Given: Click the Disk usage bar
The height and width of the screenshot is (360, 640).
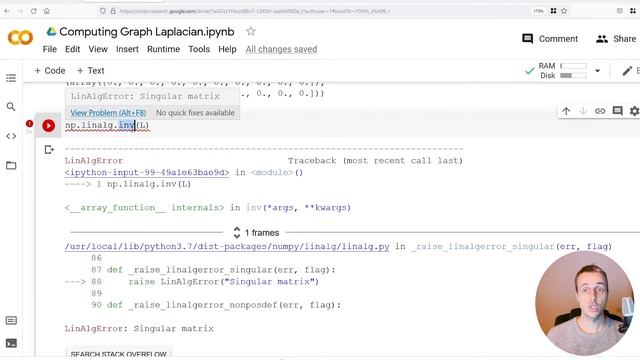Looking at the screenshot, I should coord(573,76).
